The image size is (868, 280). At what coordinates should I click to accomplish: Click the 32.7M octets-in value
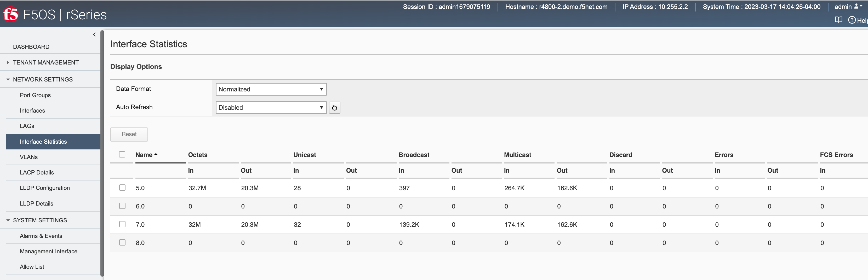coord(197,188)
